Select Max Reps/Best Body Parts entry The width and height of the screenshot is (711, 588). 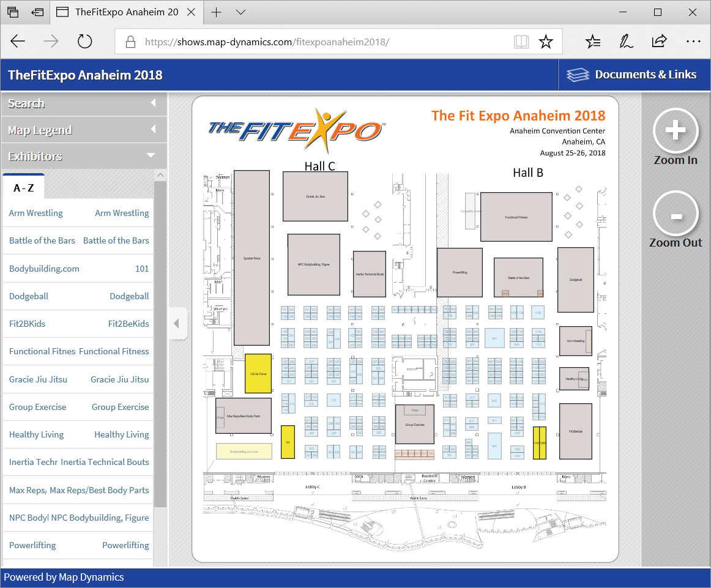pos(78,490)
